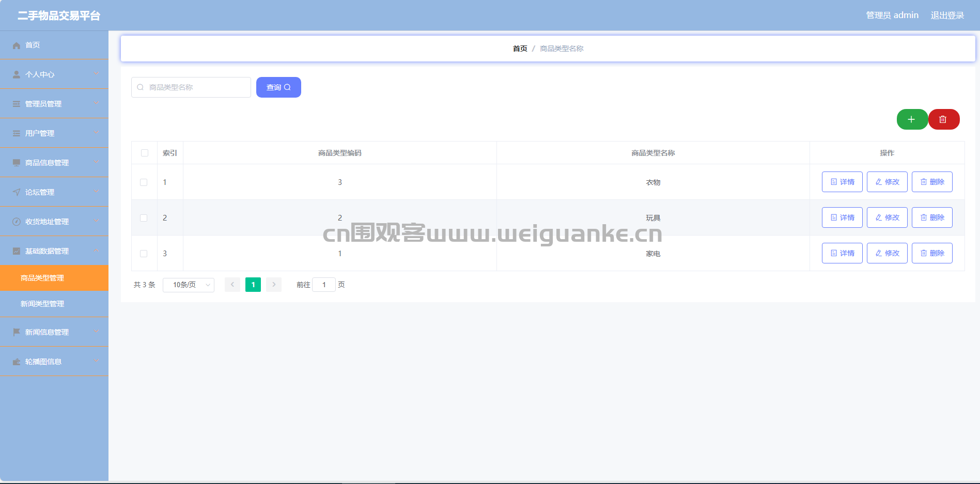
Task: Click page number 1 in pagination
Action: pyautogui.click(x=253, y=285)
